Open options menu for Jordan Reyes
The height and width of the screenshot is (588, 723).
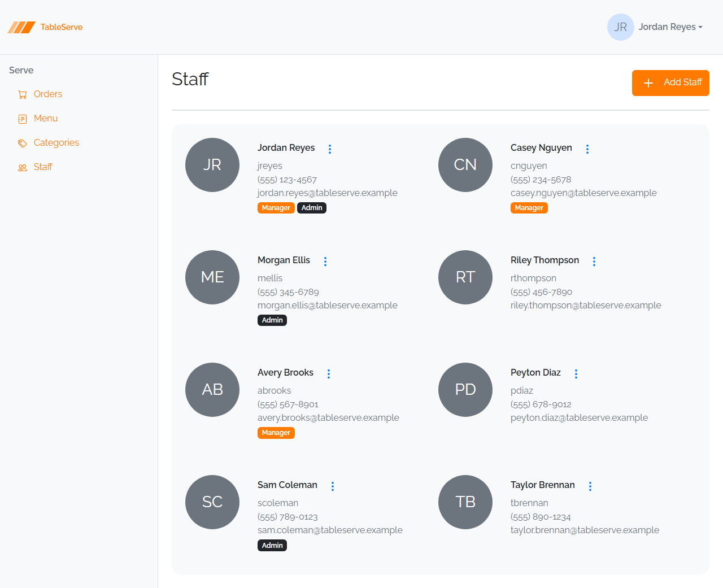point(330,149)
